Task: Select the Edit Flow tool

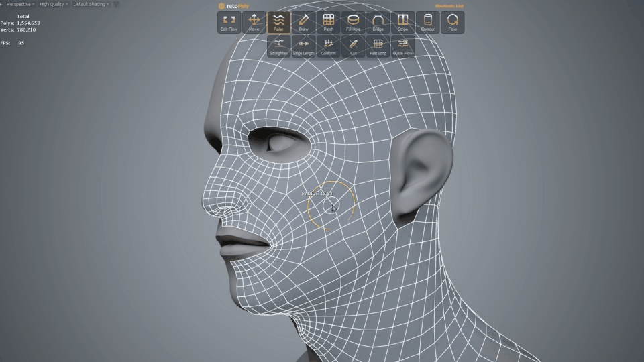Action: coord(229,22)
